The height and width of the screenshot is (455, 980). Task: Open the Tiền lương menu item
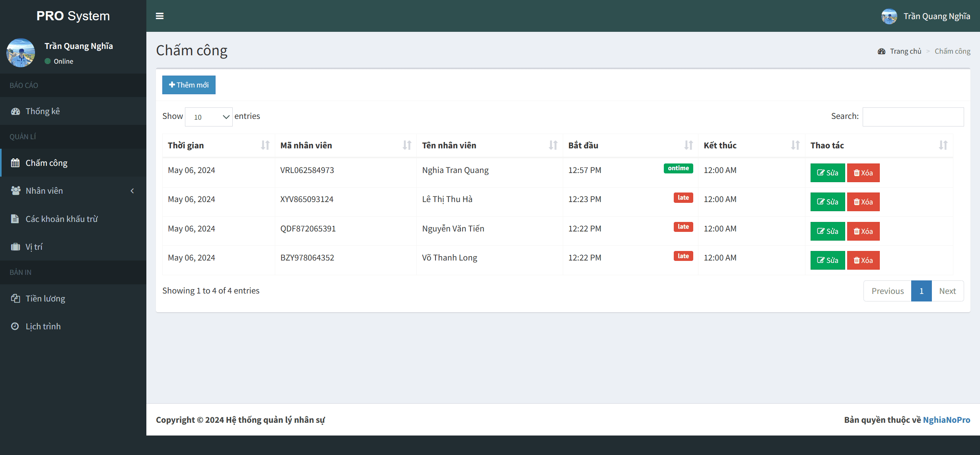pyautogui.click(x=73, y=299)
